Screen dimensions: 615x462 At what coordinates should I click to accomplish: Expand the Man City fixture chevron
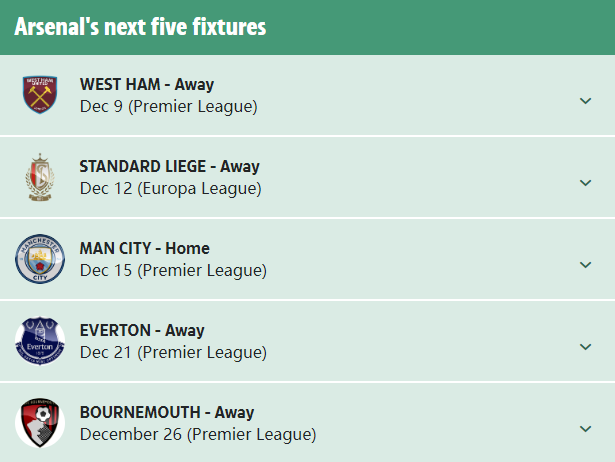pos(586,265)
